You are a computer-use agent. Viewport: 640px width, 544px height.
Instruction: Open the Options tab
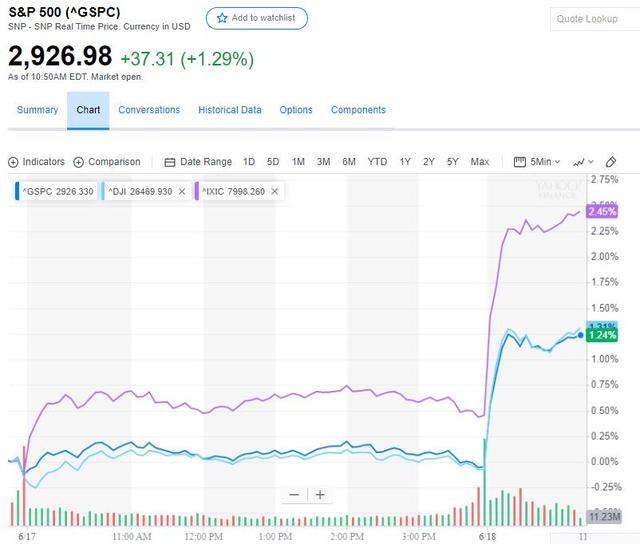296,110
